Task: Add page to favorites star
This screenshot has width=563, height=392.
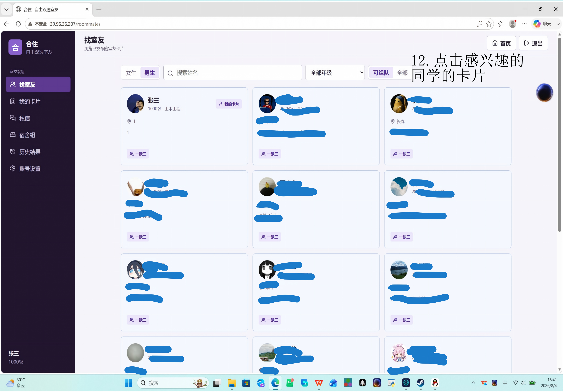Action: point(489,24)
